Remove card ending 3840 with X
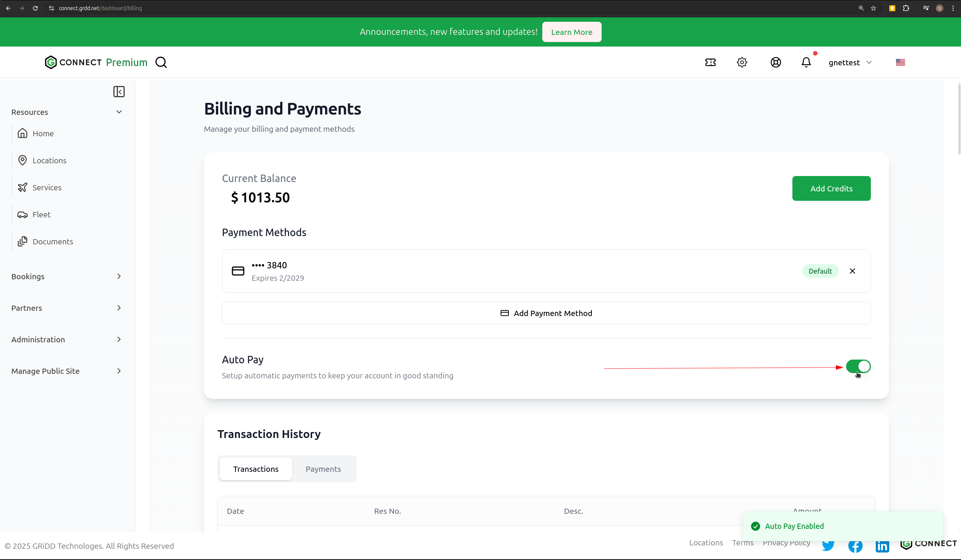This screenshot has height=560, width=961. (852, 271)
